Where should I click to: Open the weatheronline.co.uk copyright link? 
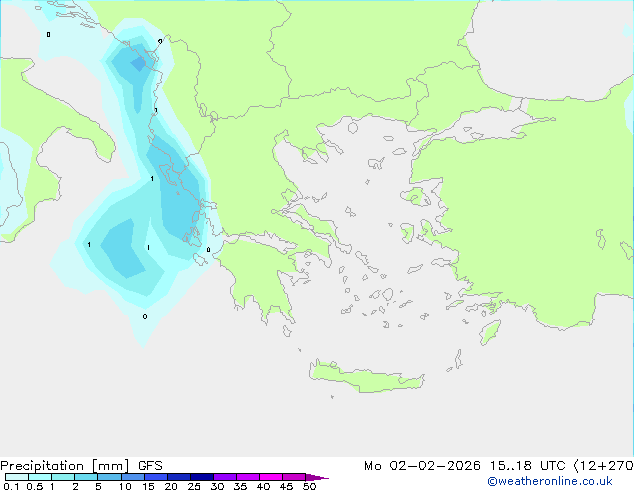[x=549, y=481]
